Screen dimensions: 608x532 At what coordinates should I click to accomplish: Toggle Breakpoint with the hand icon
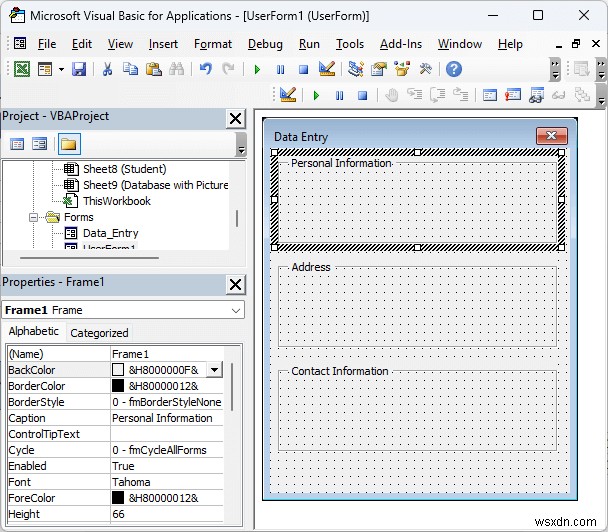392,95
